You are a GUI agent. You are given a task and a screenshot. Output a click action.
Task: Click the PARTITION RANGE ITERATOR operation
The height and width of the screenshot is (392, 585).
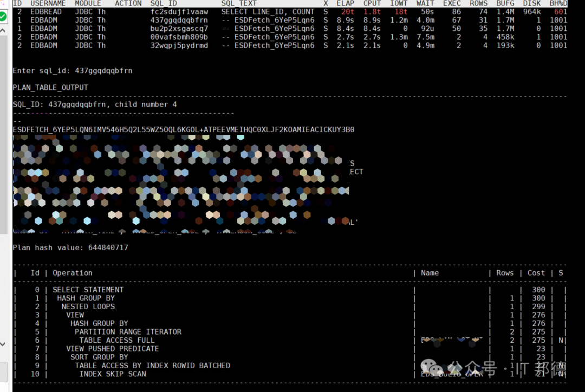[x=128, y=331]
